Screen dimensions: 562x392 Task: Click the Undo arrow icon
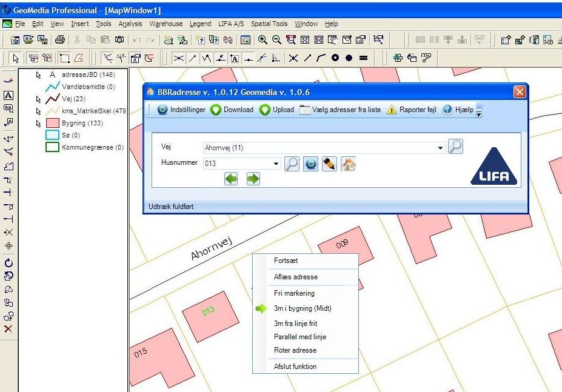(x=136, y=40)
